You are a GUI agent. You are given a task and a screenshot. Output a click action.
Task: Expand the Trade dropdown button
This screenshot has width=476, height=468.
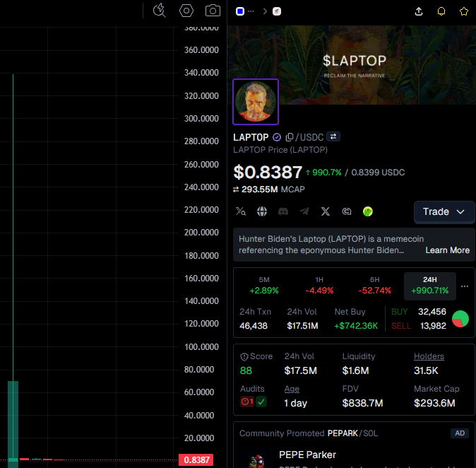point(444,212)
